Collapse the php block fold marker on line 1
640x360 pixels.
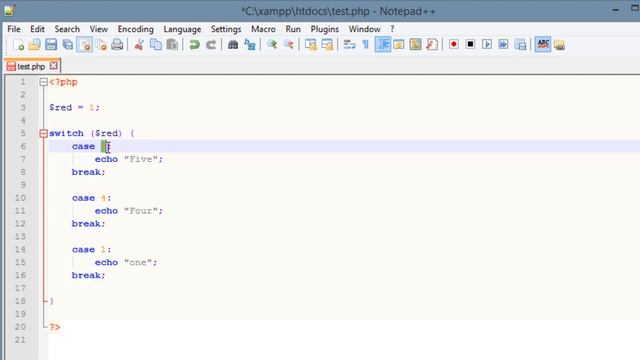(x=43, y=82)
